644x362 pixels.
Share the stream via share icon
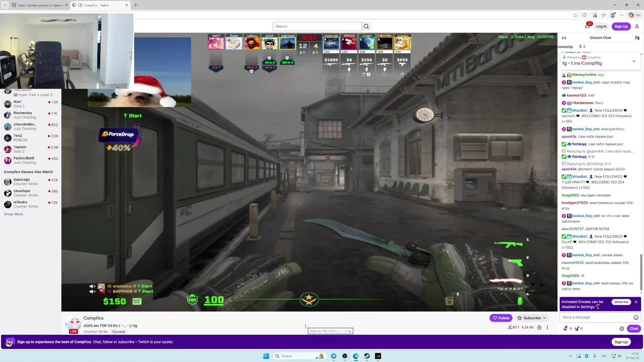coord(539,327)
